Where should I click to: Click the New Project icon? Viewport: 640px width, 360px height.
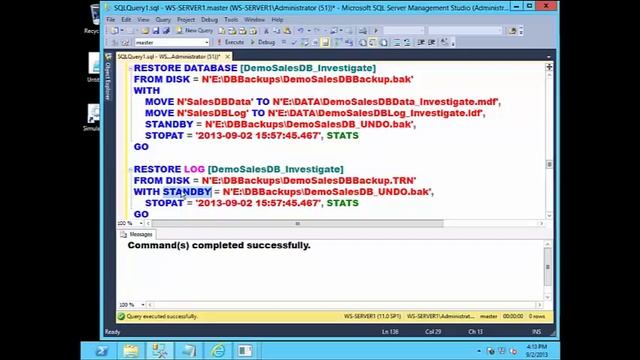pyautogui.click(x=115, y=31)
